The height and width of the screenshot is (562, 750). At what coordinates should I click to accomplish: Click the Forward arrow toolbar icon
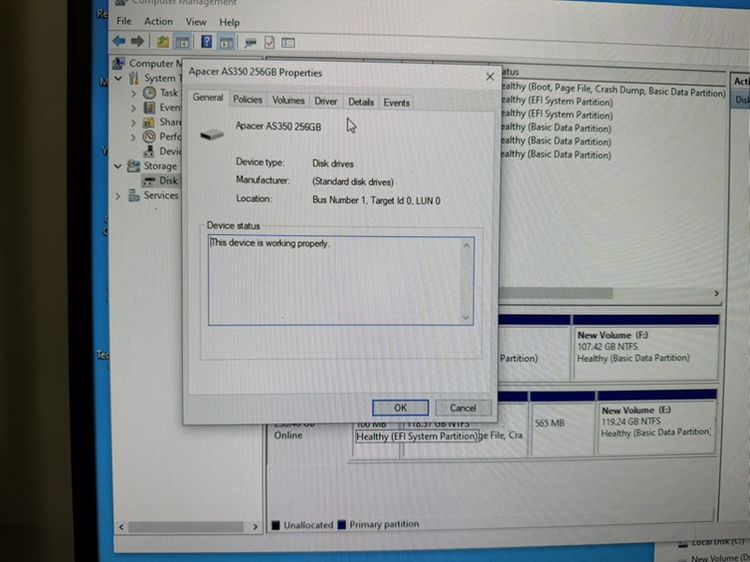[138, 41]
